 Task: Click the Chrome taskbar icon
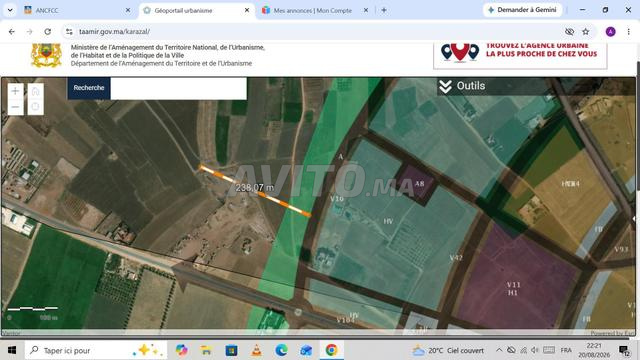point(331,350)
